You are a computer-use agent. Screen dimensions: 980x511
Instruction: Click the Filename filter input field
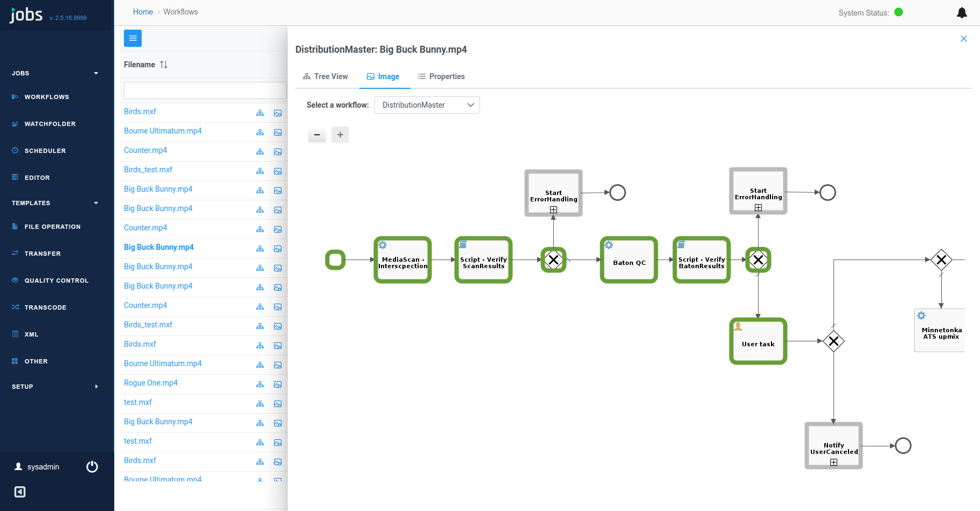pos(205,90)
